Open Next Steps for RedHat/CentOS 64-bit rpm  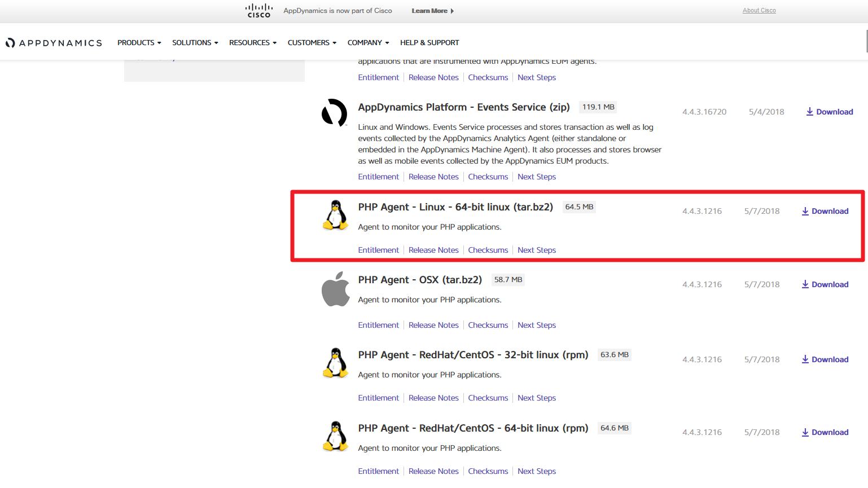(537, 471)
